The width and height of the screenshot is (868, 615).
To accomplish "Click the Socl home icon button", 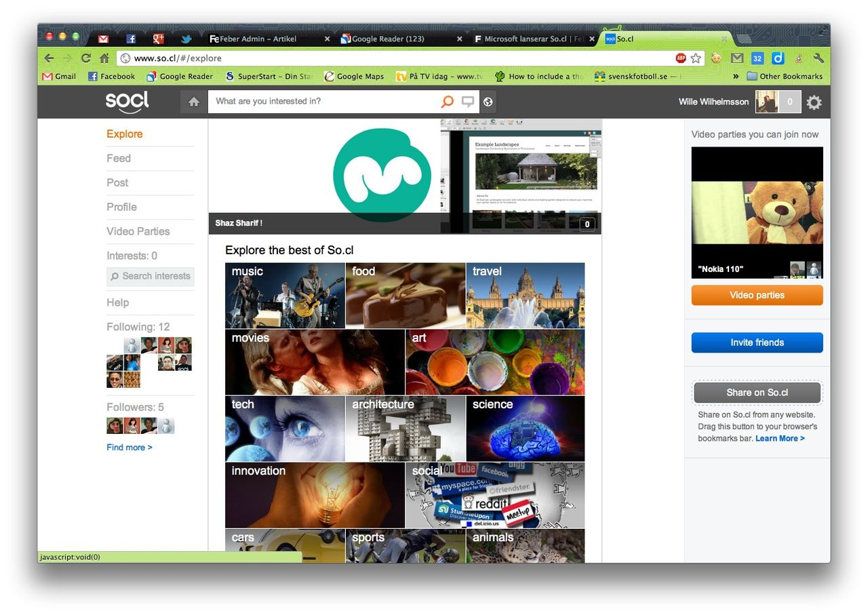I will (193, 102).
